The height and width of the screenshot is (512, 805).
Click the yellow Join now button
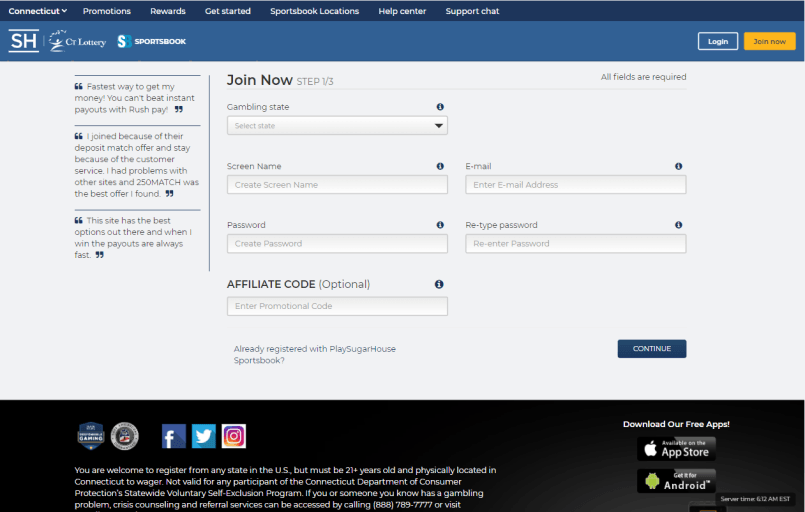tap(769, 42)
